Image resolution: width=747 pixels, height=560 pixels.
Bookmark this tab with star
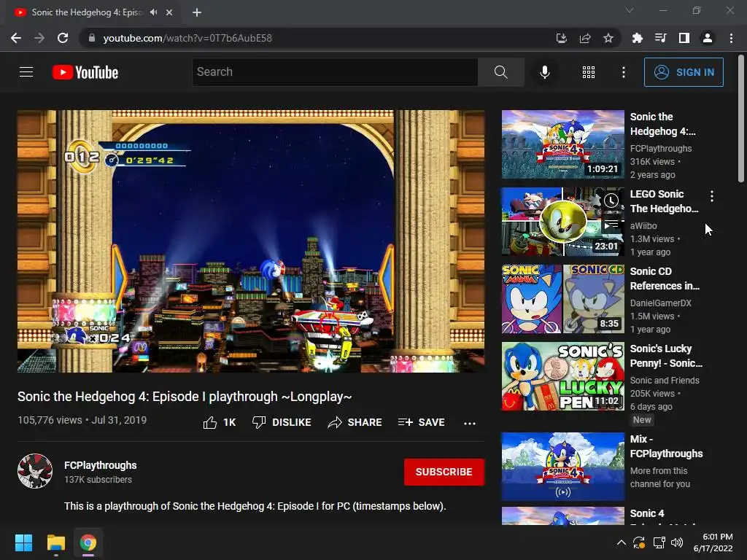608,38
